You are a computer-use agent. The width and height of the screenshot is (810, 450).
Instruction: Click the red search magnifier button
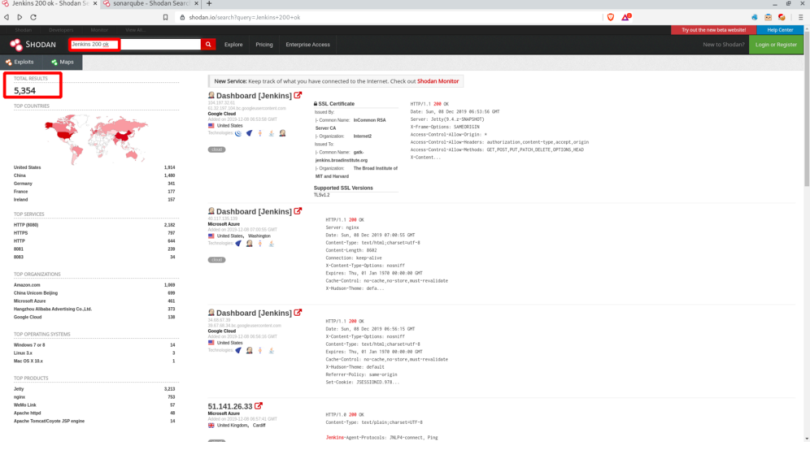point(209,45)
